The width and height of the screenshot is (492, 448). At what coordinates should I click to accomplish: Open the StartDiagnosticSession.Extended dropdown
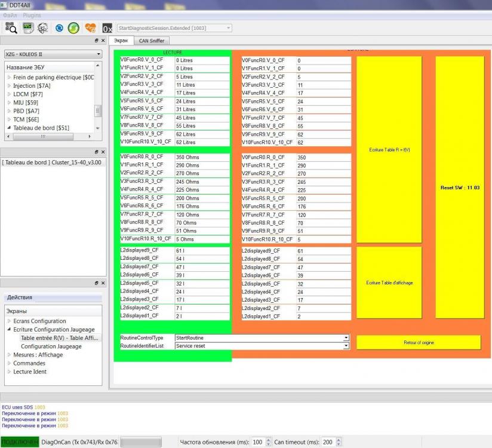[x=229, y=28]
